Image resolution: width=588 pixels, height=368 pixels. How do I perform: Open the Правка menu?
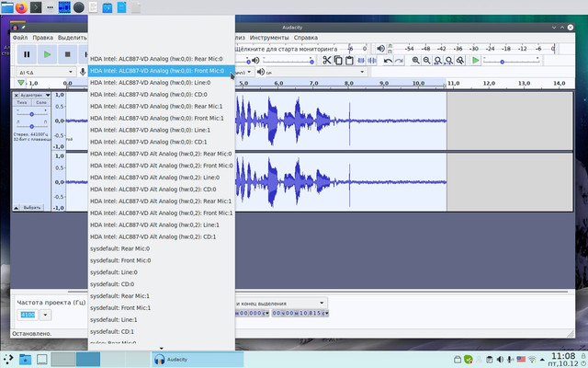pos(42,38)
